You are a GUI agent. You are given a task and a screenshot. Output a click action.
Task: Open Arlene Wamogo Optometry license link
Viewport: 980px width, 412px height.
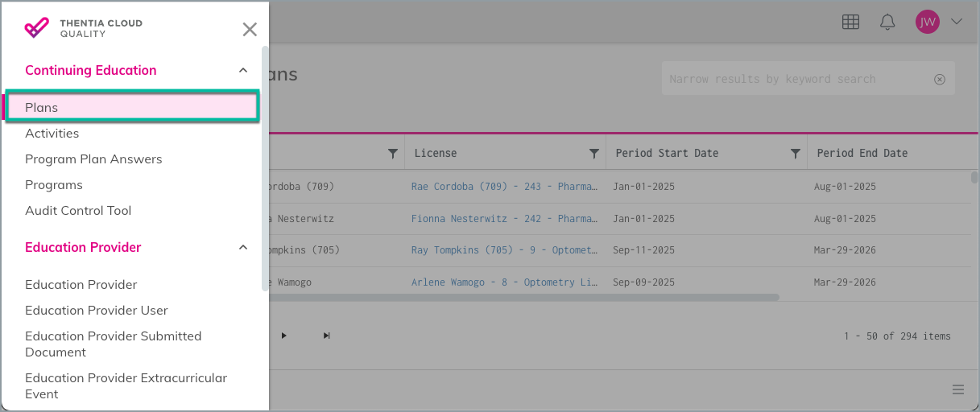pos(505,282)
